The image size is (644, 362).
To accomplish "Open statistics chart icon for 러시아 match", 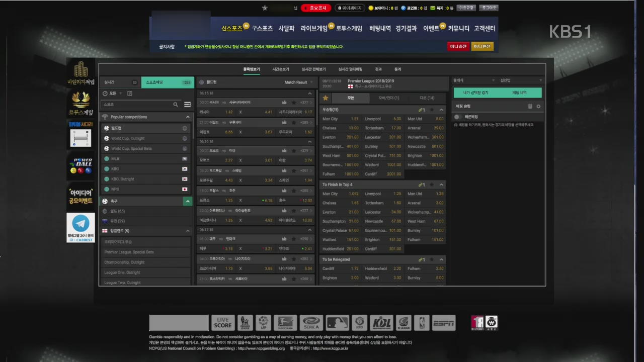I will (x=284, y=103).
